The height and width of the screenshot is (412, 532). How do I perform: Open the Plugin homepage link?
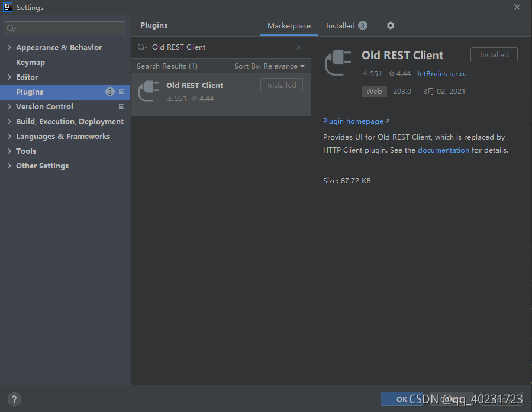(x=353, y=121)
